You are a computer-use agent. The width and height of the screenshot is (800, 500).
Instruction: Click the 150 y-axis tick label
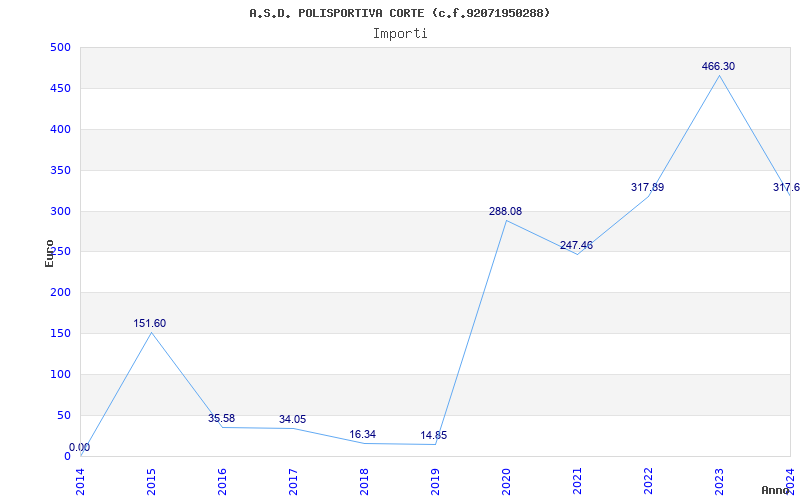[x=60, y=334]
